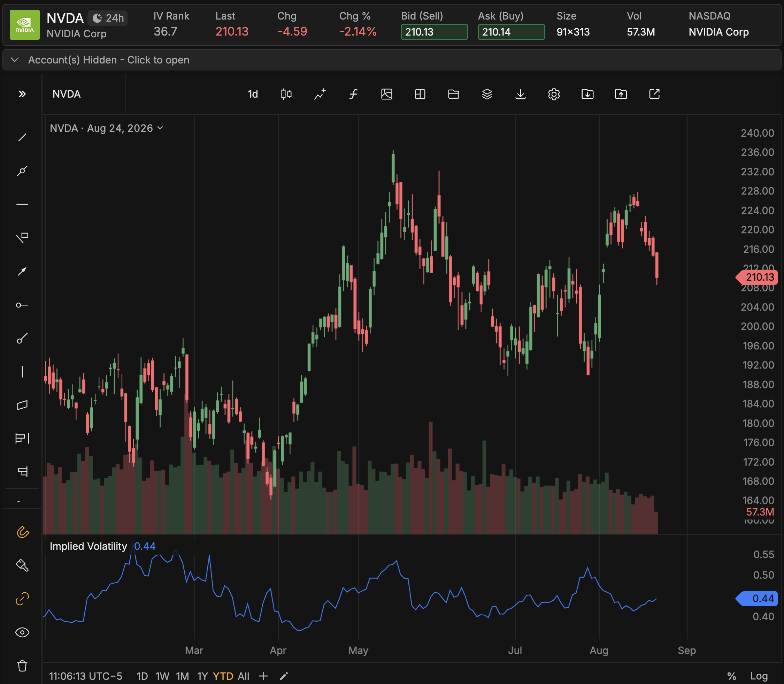This screenshot has height=684, width=784.
Task: Toggle the drawings link sync icon
Action: pos(22,599)
